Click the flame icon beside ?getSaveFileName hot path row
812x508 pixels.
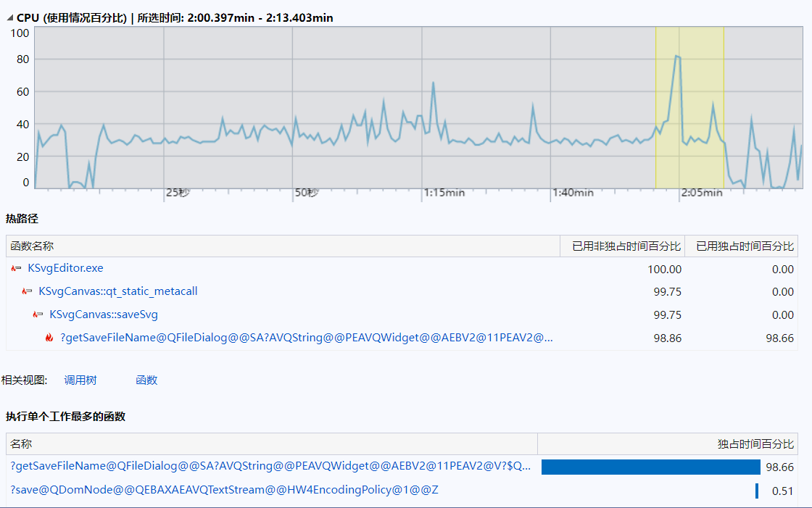49,338
